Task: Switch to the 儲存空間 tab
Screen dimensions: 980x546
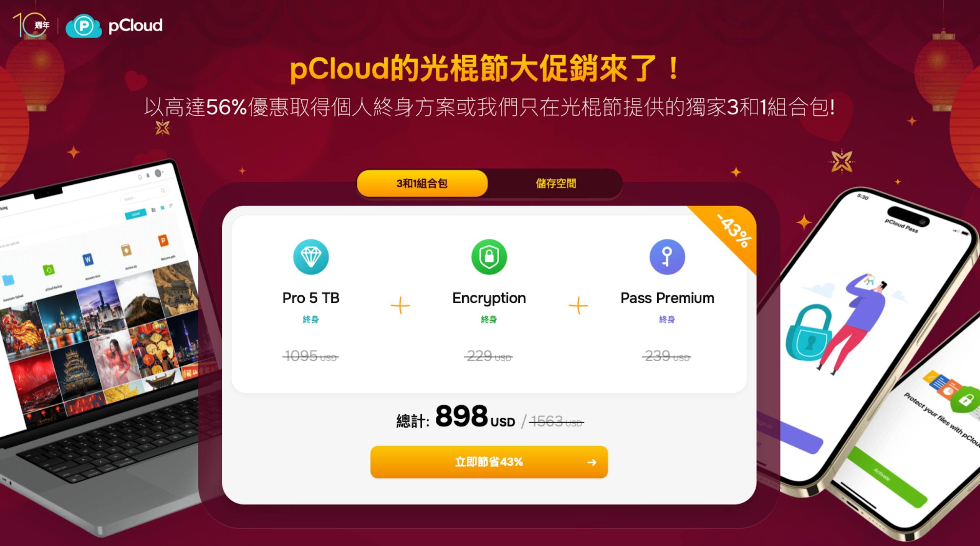Action: (556, 183)
